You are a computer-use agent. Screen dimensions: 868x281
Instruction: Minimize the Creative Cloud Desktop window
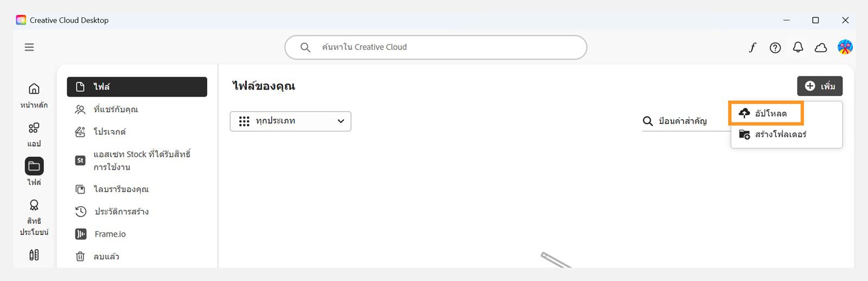tap(786, 20)
